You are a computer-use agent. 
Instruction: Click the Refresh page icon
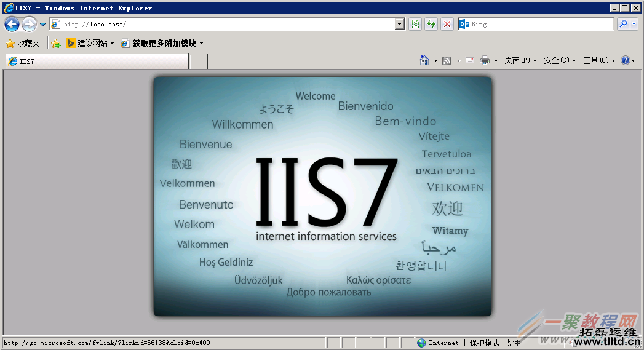click(x=431, y=24)
